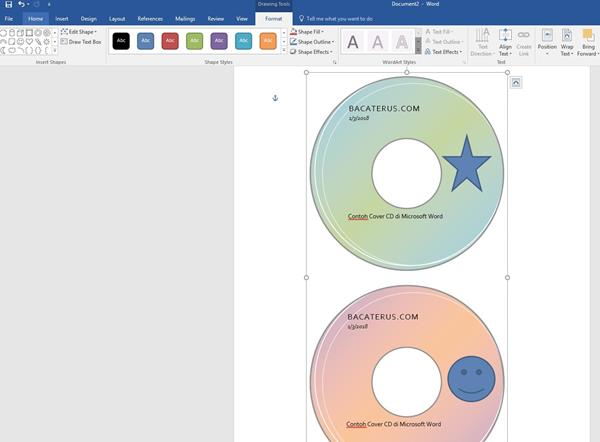Screen dimensions: 600x442
Task: Click the object anchor icon in the margin
Action: coord(275,98)
